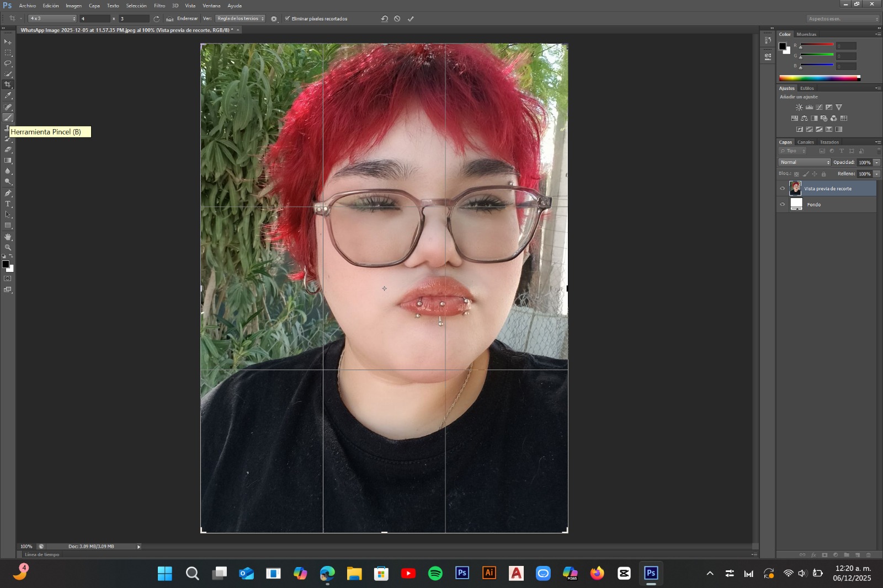Open the Filtro menu
Screen dimensions: 883x588
[x=159, y=6]
